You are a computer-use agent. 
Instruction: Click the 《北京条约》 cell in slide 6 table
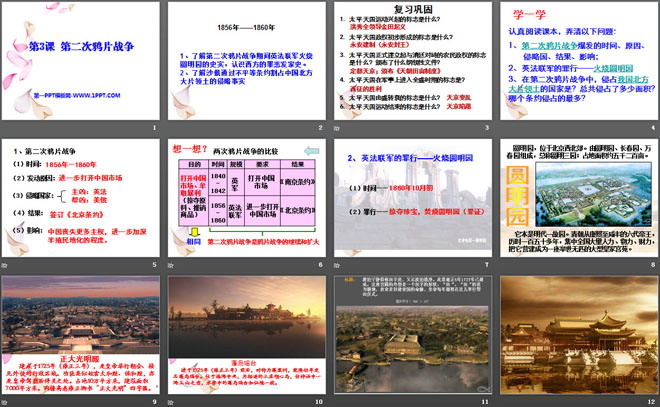point(298,210)
